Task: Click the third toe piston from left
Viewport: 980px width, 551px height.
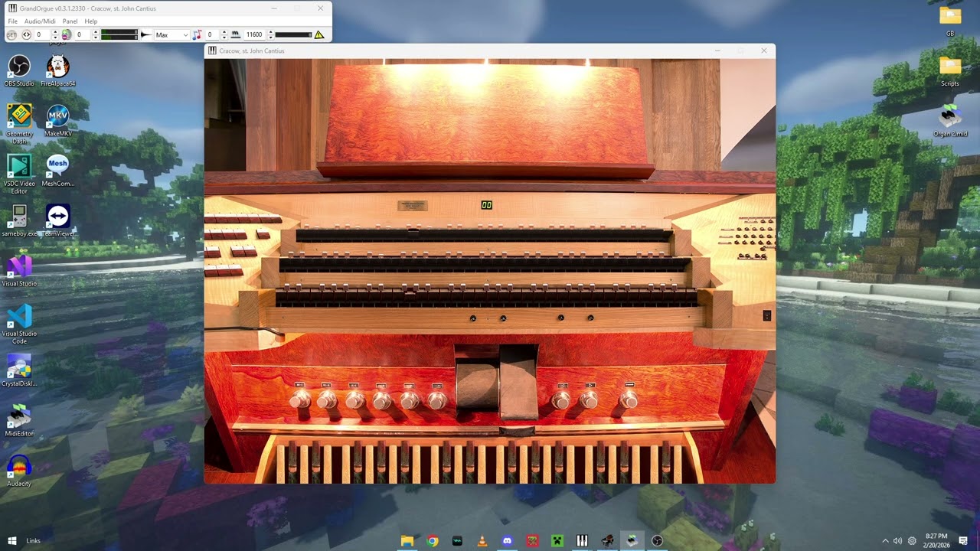Action: pos(354,399)
